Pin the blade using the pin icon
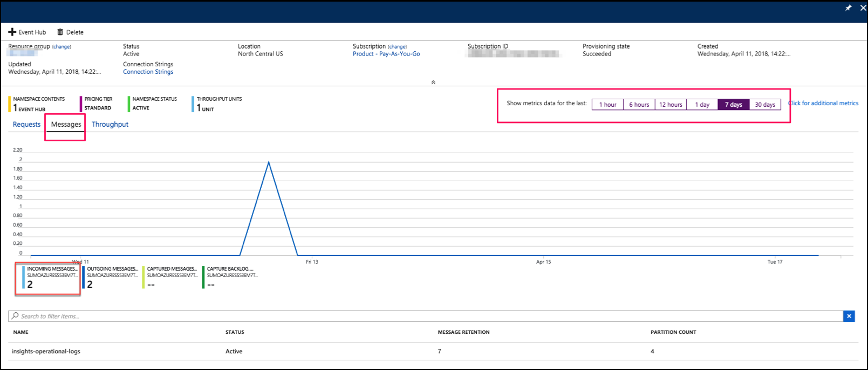The width and height of the screenshot is (868, 370). 848,8
